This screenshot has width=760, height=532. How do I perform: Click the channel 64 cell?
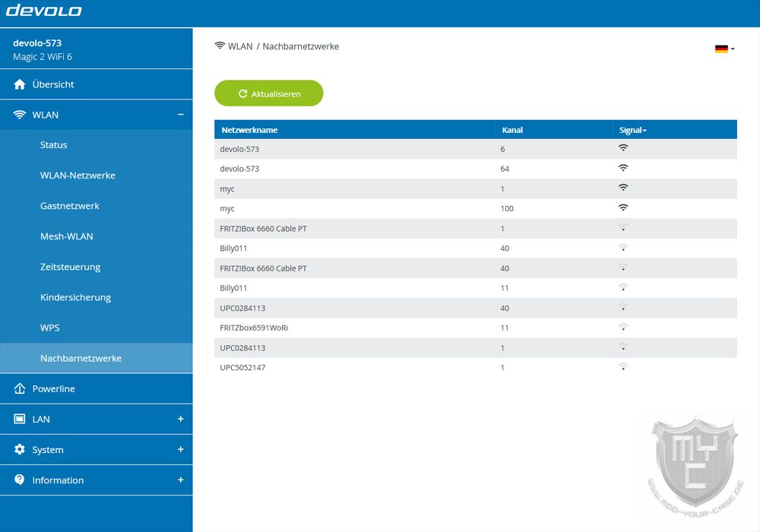pos(505,169)
